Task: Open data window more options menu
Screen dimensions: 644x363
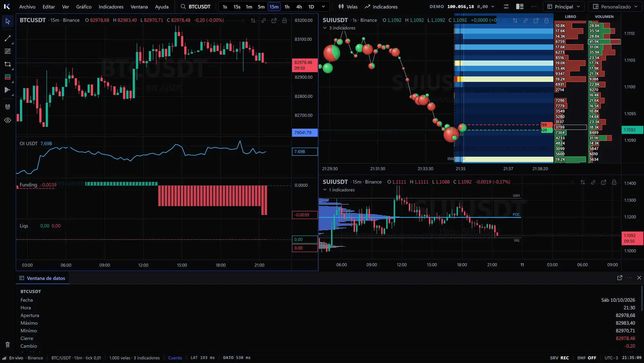Action: click(630, 278)
